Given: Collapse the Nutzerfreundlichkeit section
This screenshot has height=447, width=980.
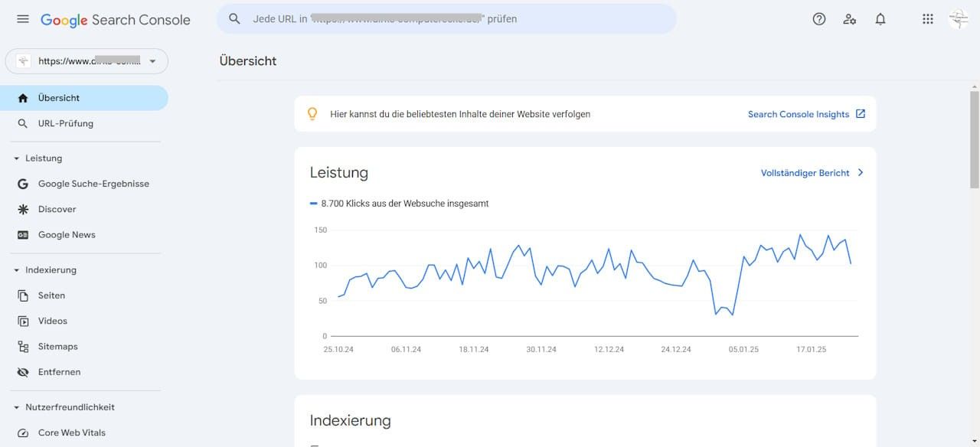Looking at the screenshot, I should [17, 407].
